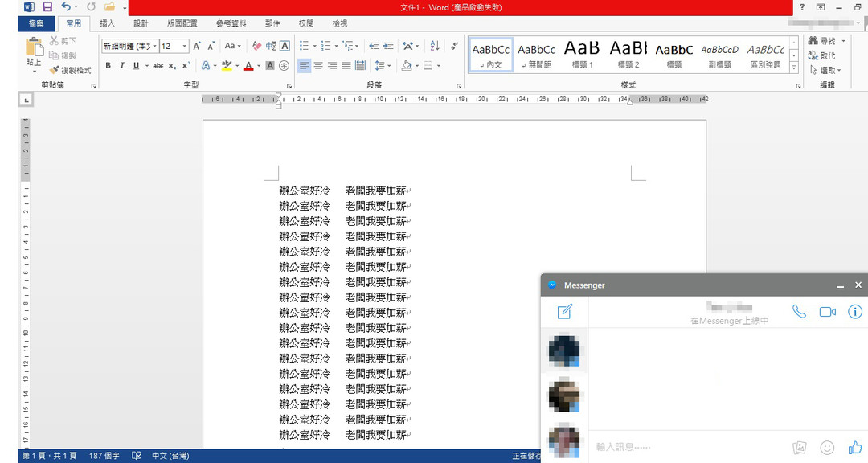Compose a new message in Messenger
Image resolution: width=868 pixels, height=463 pixels.
coord(565,311)
